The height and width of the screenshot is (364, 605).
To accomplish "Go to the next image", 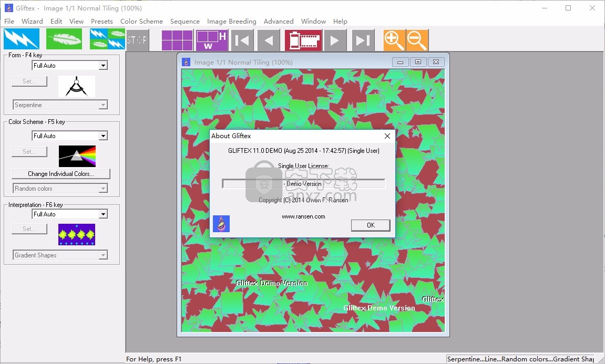I will [335, 40].
